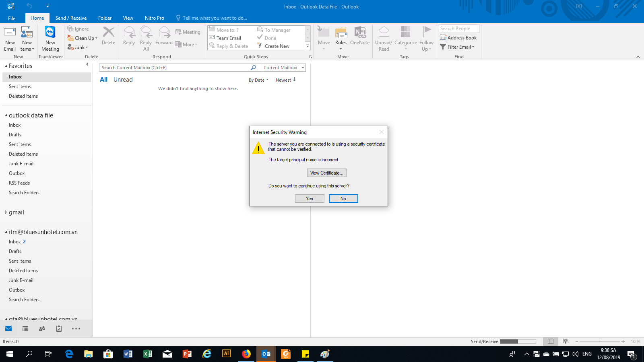The image size is (644, 362).
Task: Open the Address Book
Action: pos(458,37)
